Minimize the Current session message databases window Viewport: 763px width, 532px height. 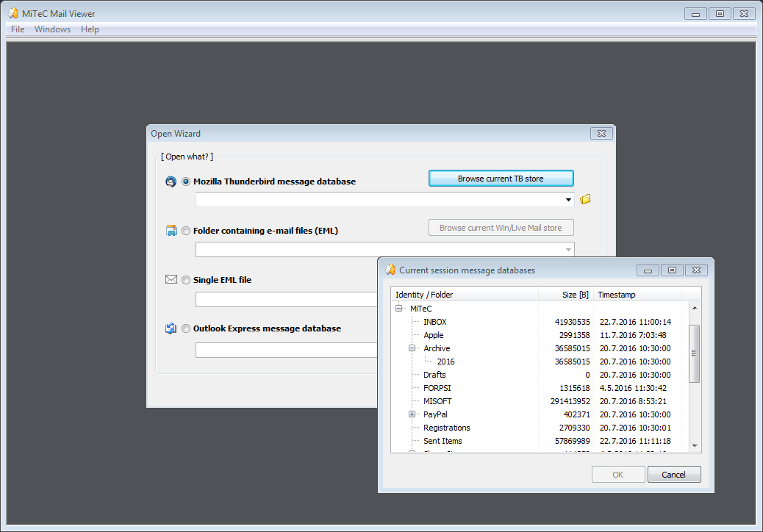click(x=648, y=270)
